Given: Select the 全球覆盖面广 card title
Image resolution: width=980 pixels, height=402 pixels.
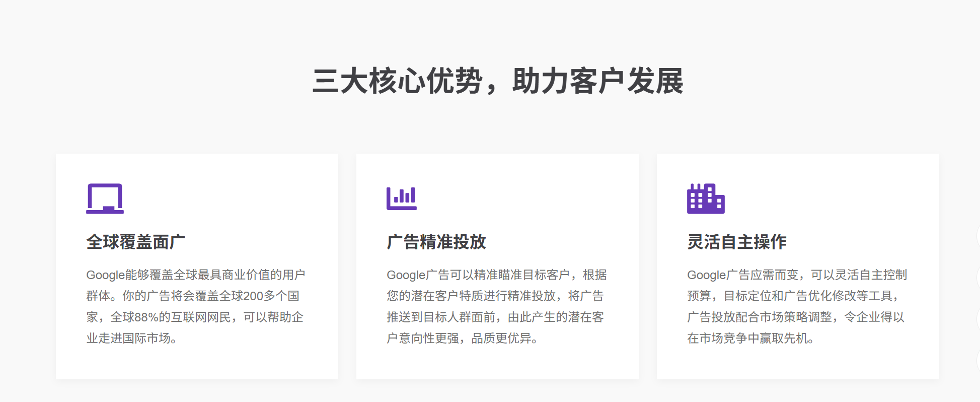Looking at the screenshot, I should [x=135, y=242].
